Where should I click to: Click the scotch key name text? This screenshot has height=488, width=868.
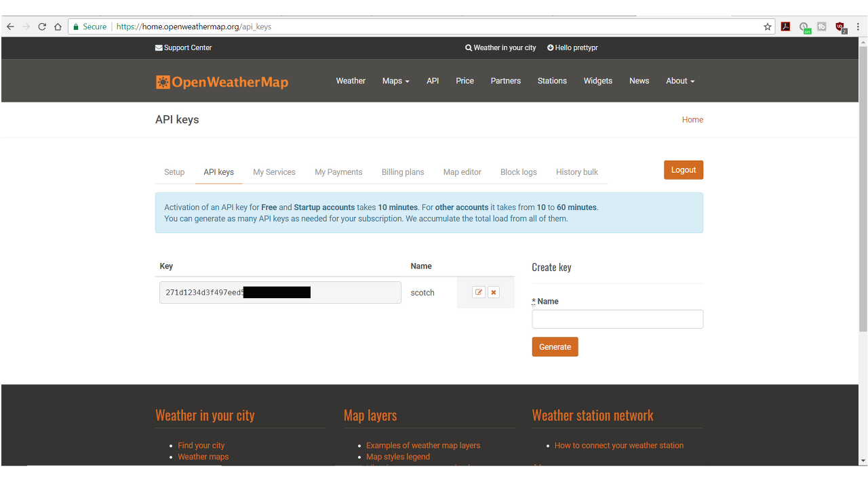[x=422, y=293]
